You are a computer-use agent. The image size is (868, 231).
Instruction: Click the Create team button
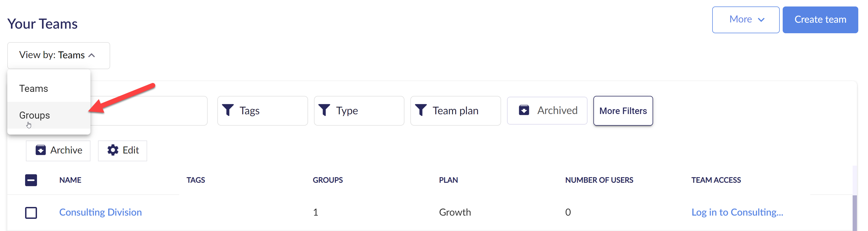(820, 20)
